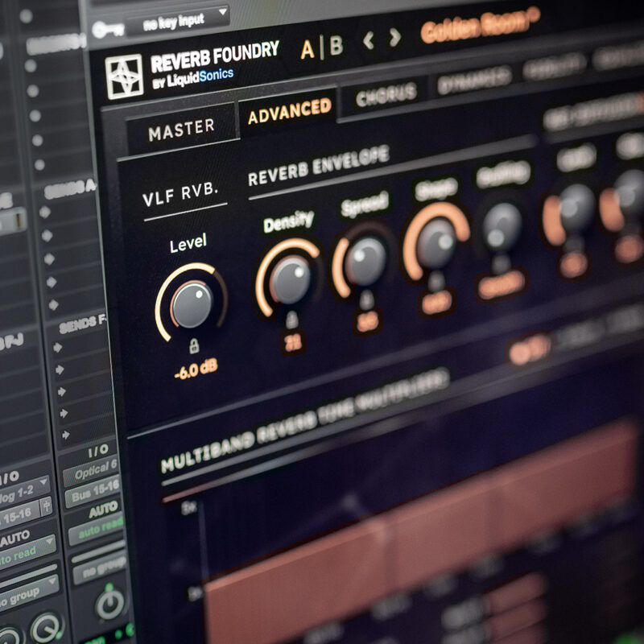Click the SENDS A-E header

coord(69,189)
